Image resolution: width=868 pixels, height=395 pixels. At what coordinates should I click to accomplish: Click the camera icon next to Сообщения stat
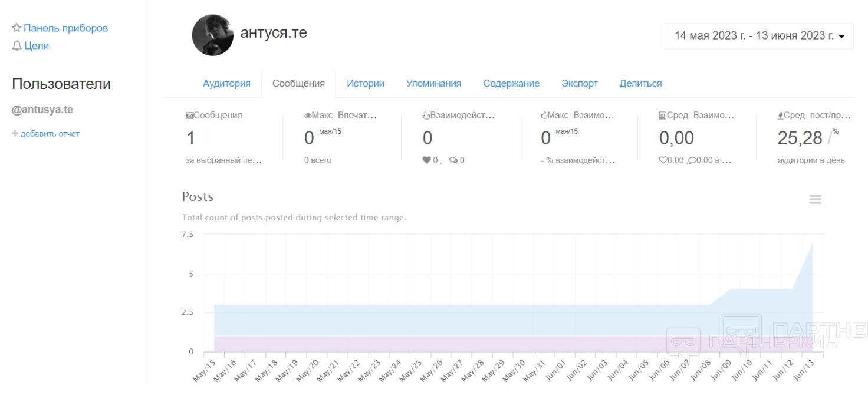pos(189,116)
